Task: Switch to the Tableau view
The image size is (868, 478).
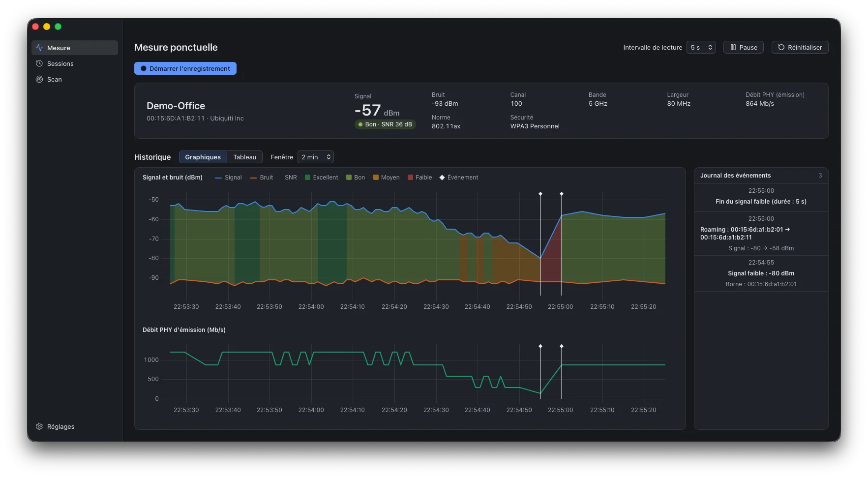Action: 244,157
